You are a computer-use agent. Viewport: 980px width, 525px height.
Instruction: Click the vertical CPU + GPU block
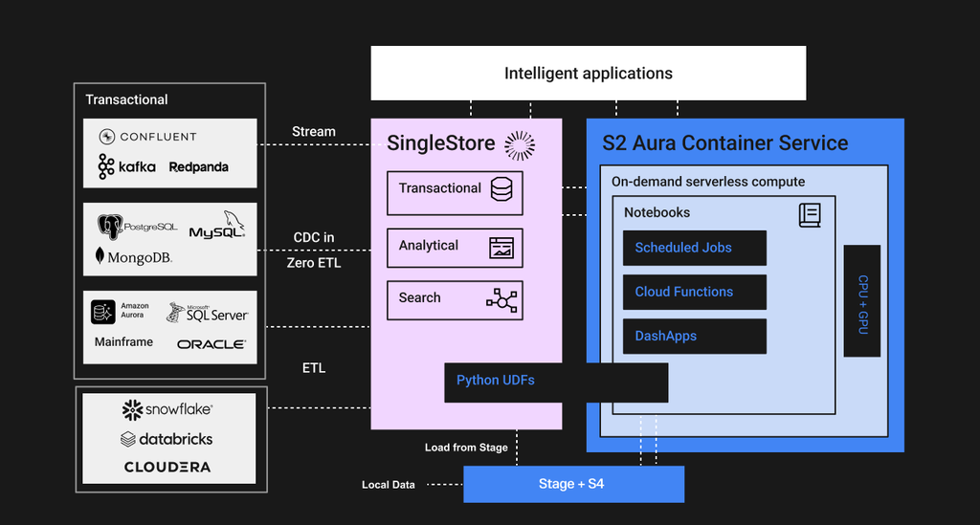click(862, 301)
